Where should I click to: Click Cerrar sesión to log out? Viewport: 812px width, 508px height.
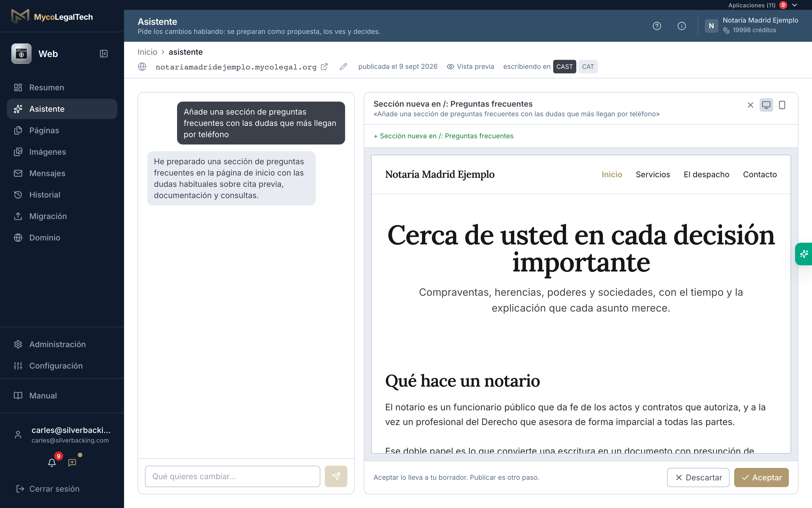[48, 489]
